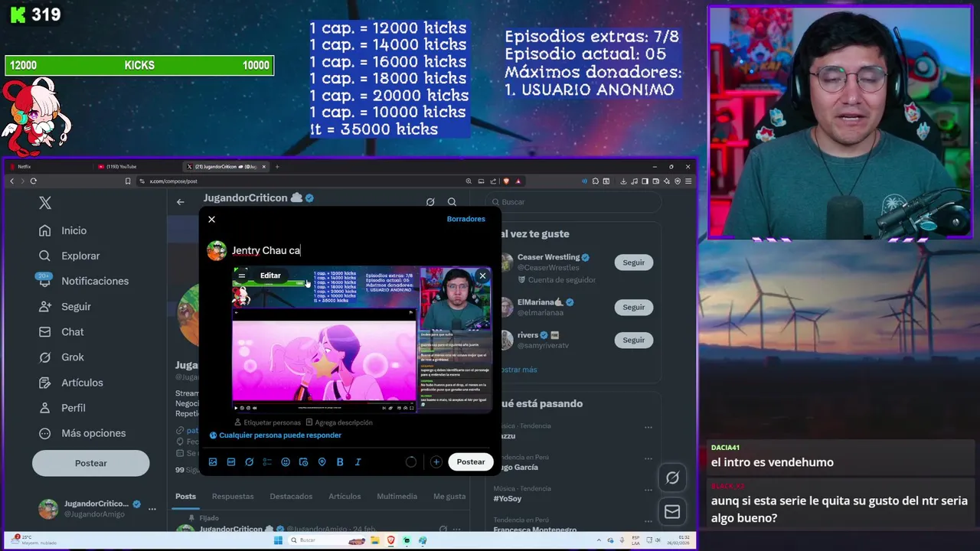This screenshot has height=551, width=980.
Task: Open options dots for the Música trend at top
Action: pyautogui.click(x=648, y=428)
